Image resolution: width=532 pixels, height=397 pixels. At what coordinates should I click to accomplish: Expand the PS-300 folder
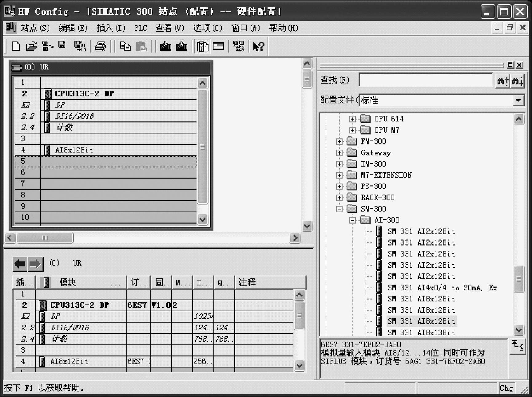point(339,187)
